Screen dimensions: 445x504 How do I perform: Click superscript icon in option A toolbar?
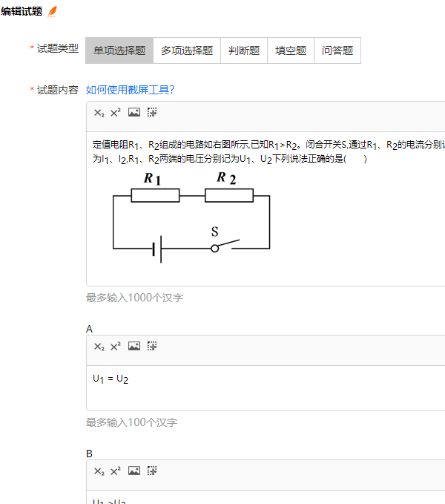(x=115, y=347)
